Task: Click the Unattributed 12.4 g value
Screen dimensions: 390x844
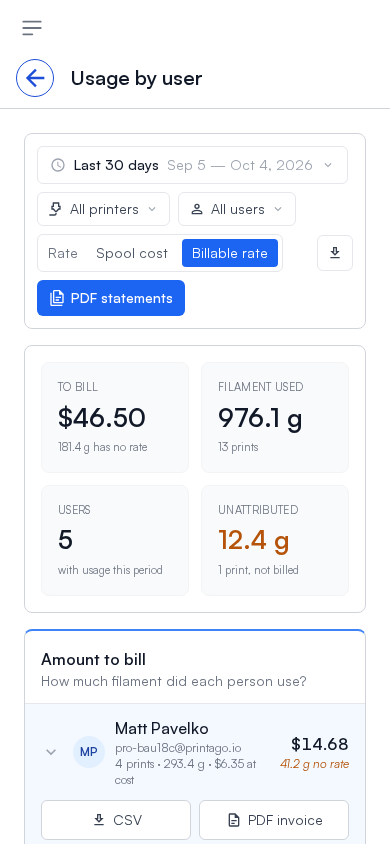Action: point(254,540)
